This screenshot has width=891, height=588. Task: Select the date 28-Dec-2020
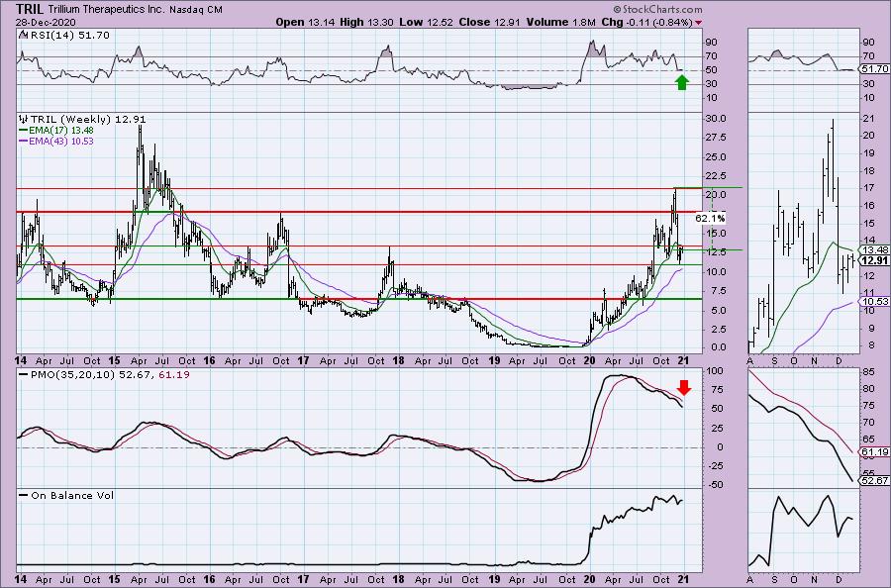44,22
